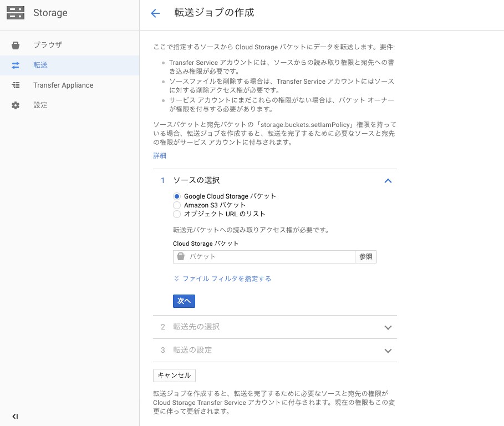Screen dimensions: 504x426
Task: Click the double chevron icon beside ファイル フィルタ
Action: coord(176,278)
